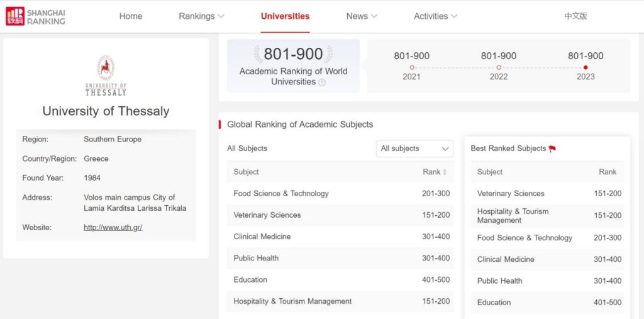Click the Subject column header in All Subjects
Image resolution: width=644 pixels, height=319 pixels.
coord(246,172)
